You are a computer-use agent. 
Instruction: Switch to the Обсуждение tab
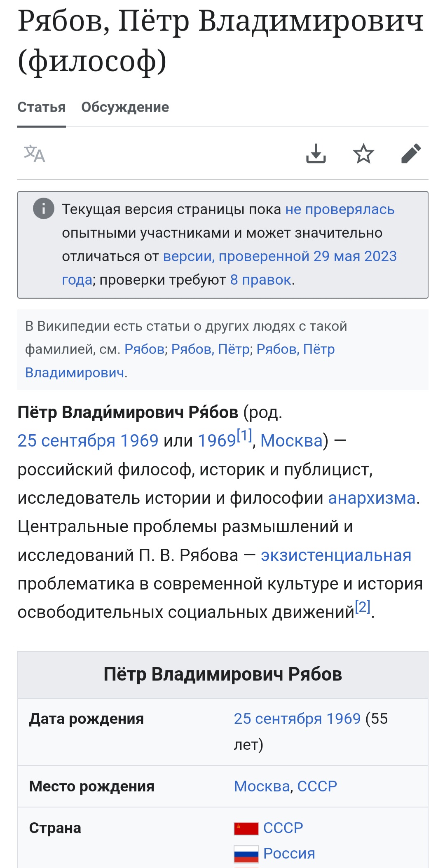(125, 107)
